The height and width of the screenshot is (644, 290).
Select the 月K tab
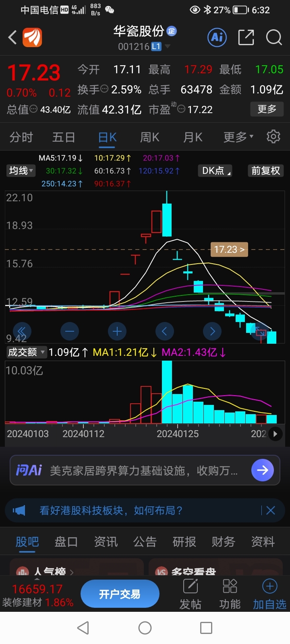click(x=193, y=137)
